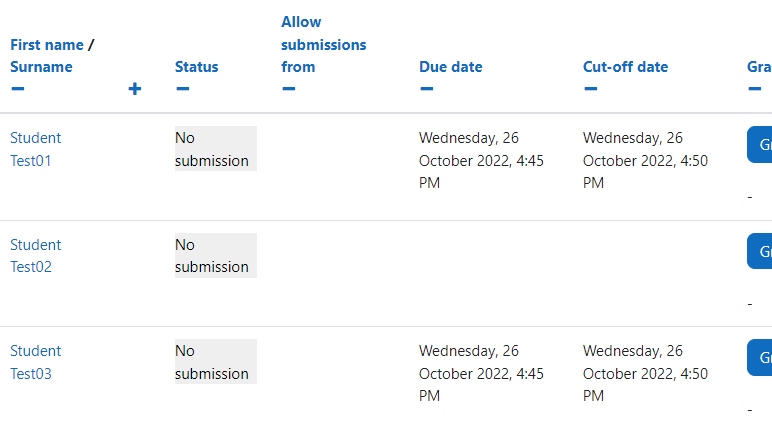Hide the Allow submissions from column
772x430 pixels.
click(289, 89)
